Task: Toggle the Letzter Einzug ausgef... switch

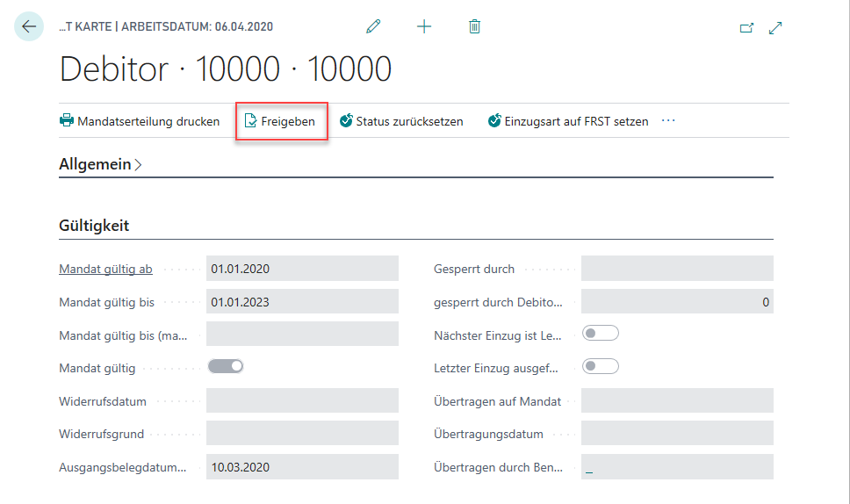Action: point(601,366)
